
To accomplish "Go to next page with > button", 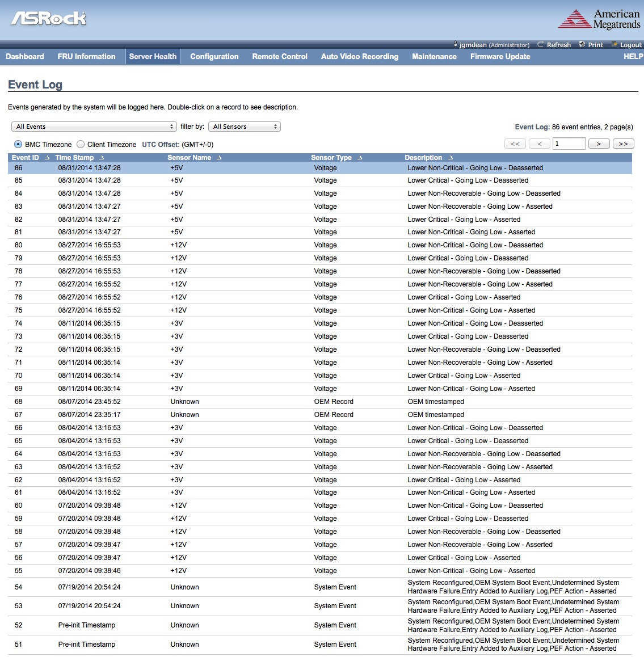I will [x=599, y=144].
